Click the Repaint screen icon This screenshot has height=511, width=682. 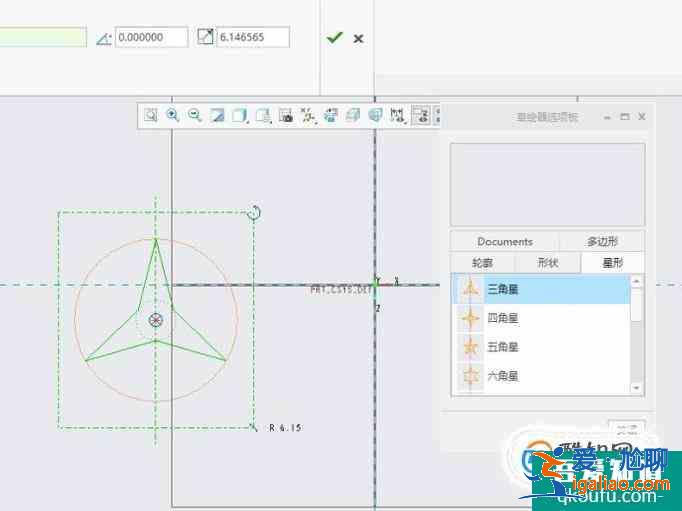point(217,116)
